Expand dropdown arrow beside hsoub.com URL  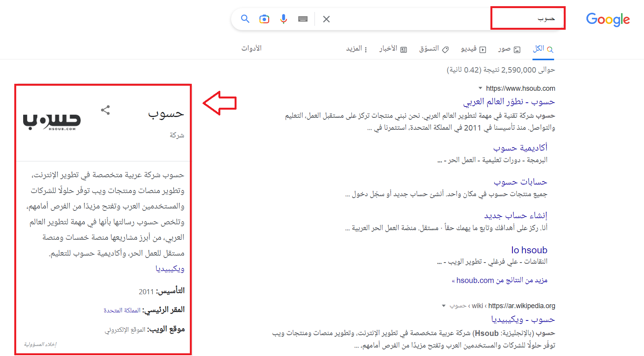tap(480, 88)
